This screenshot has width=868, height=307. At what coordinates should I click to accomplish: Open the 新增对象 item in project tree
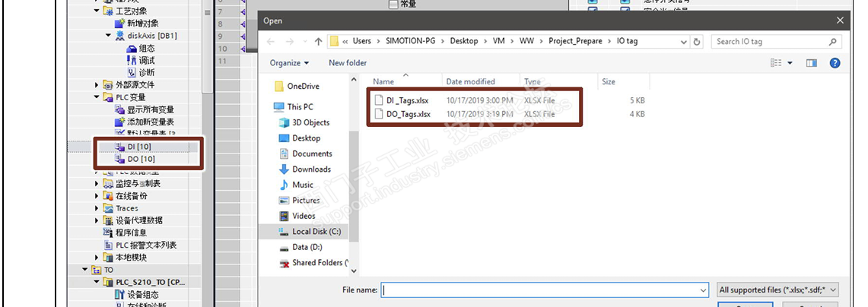[x=143, y=24]
